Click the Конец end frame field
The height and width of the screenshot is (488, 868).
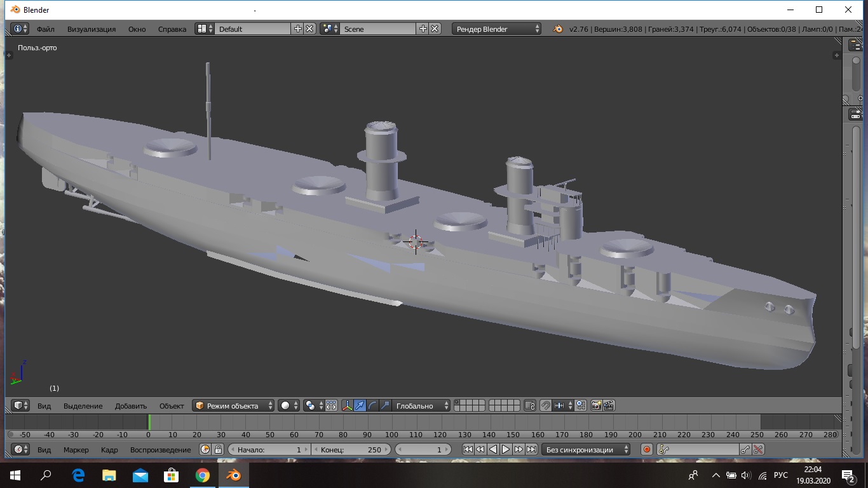pyautogui.click(x=351, y=449)
